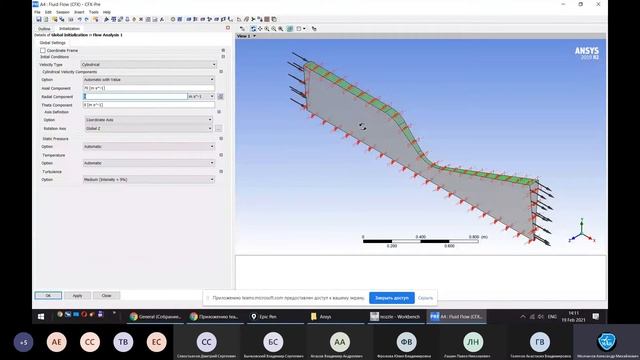Open the View 1 dropdown arrow
The height and width of the screenshot is (360, 640).
255,36
